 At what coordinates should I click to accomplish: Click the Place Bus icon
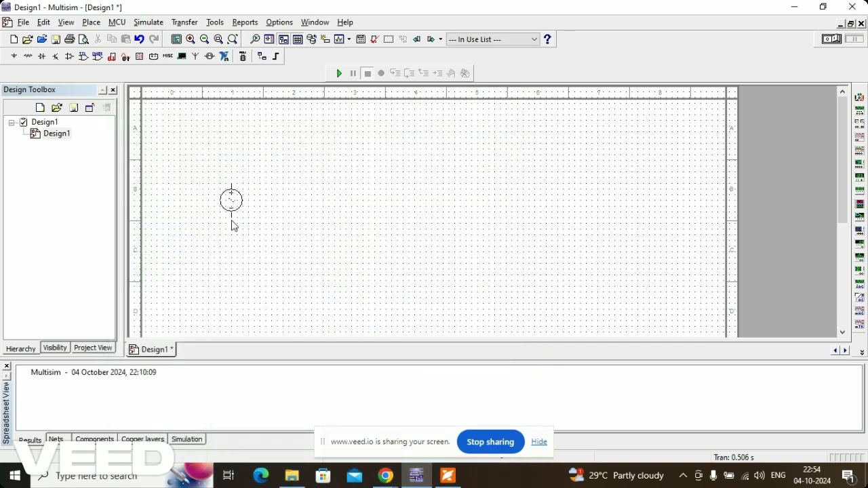coord(276,56)
